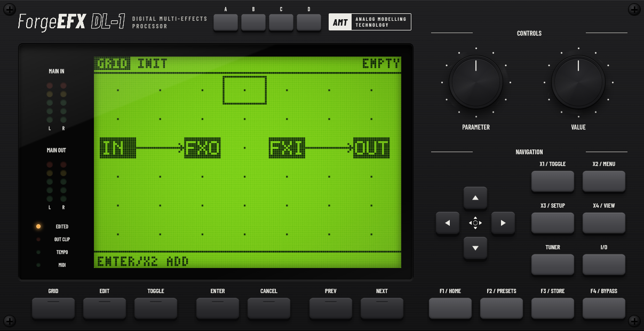Click the ENTER/X2 ADD hint on LCD

tap(143, 262)
